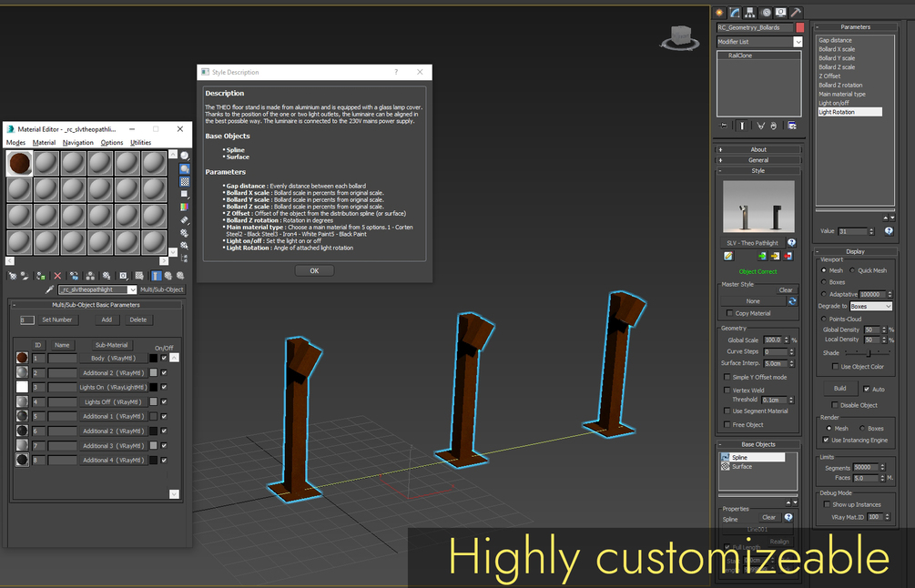Image resolution: width=915 pixels, height=588 pixels.
Task: Click Assign Material to Selection icon
Action: coord(41,276)
